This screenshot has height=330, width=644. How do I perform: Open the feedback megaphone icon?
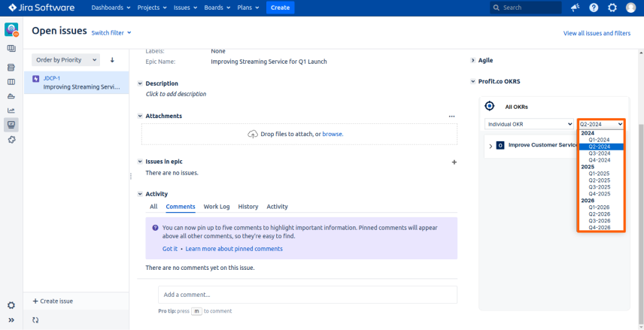click(x=575, y=8)
